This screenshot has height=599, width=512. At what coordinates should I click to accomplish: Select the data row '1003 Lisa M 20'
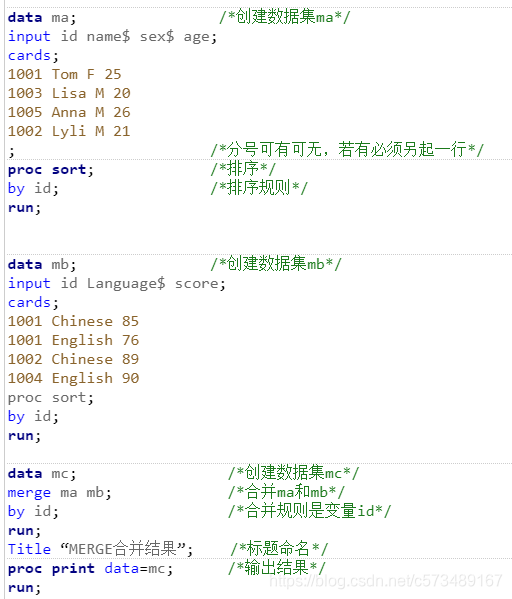[x=69, y=93]
